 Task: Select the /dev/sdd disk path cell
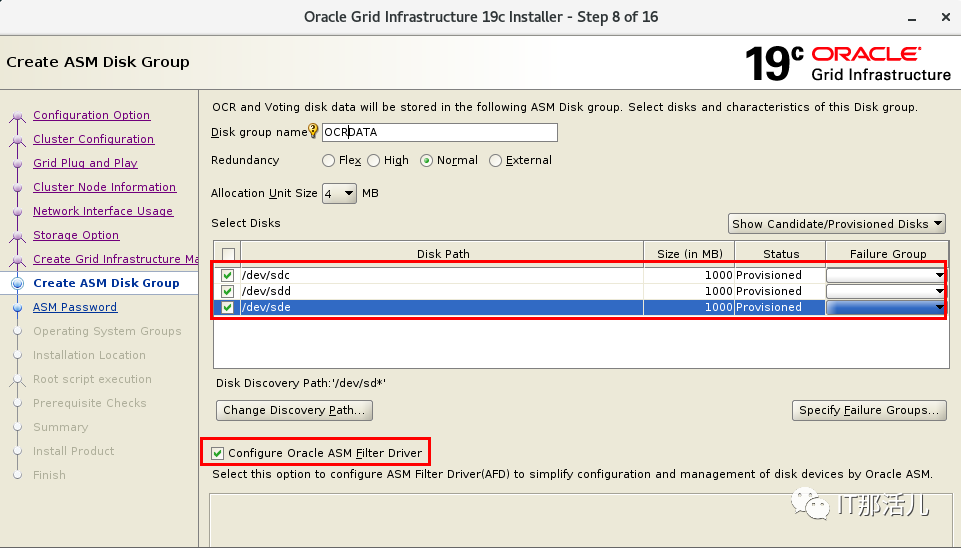[442, 291]
